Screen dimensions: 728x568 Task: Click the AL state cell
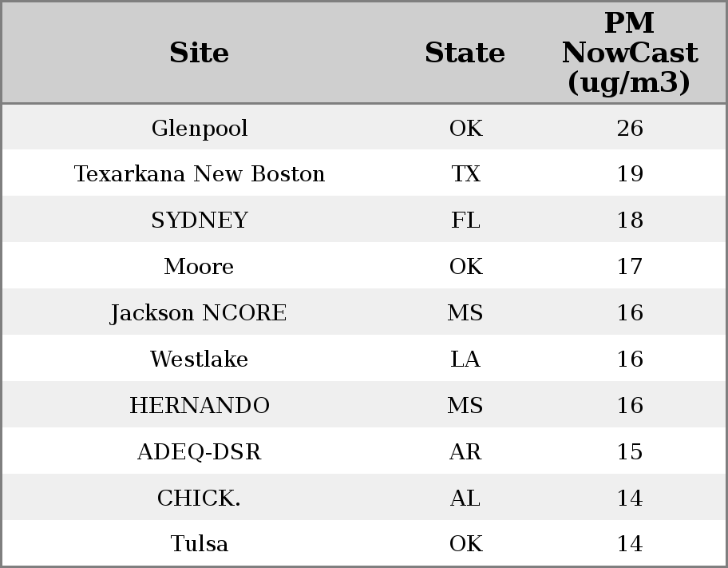(465, 498)
